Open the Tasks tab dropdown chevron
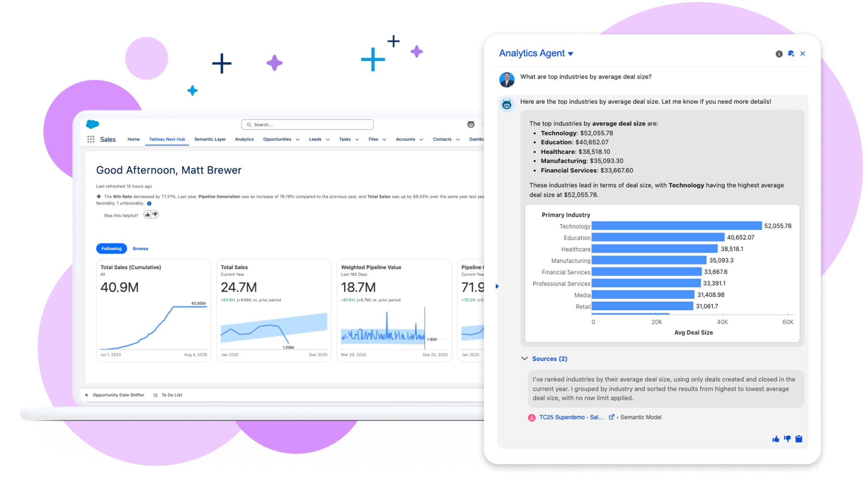The image size is (868, 488). (357, 139)
